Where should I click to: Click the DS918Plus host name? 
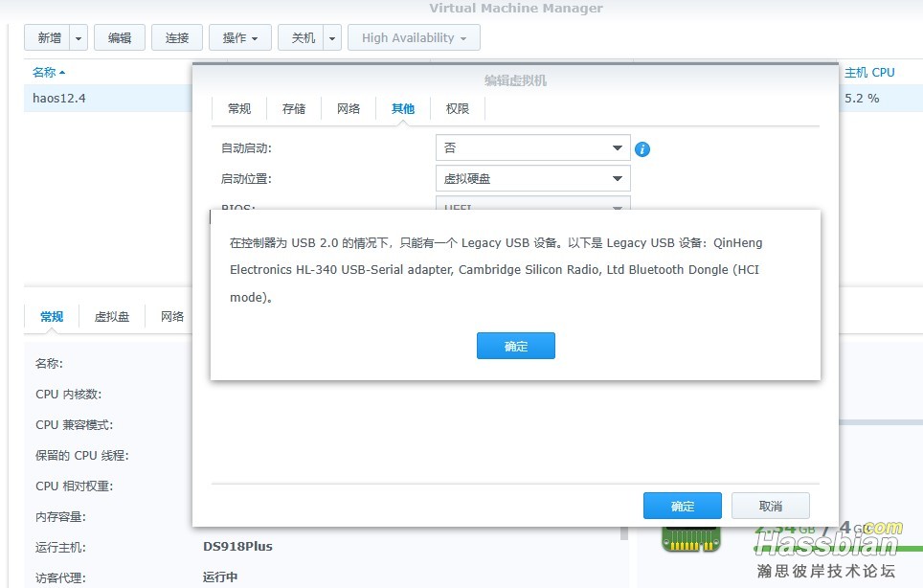(237, 546)
